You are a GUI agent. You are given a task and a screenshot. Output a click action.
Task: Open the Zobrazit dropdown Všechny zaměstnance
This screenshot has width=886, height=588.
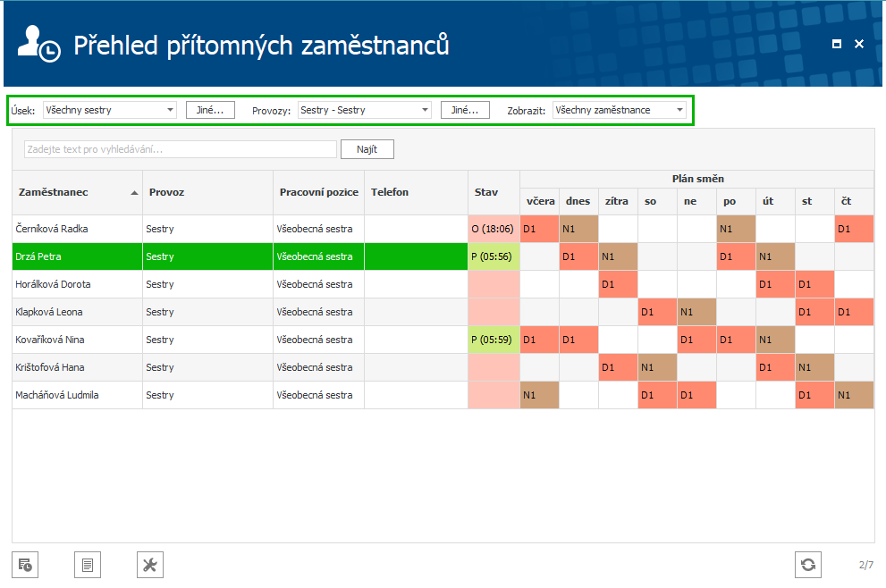tap(620, 110)
